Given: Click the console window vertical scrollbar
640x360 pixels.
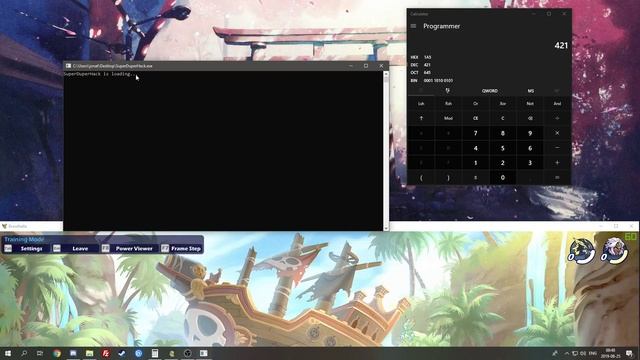Looking at the screenshot, I should pyautogui.click(x=386, y=151).
